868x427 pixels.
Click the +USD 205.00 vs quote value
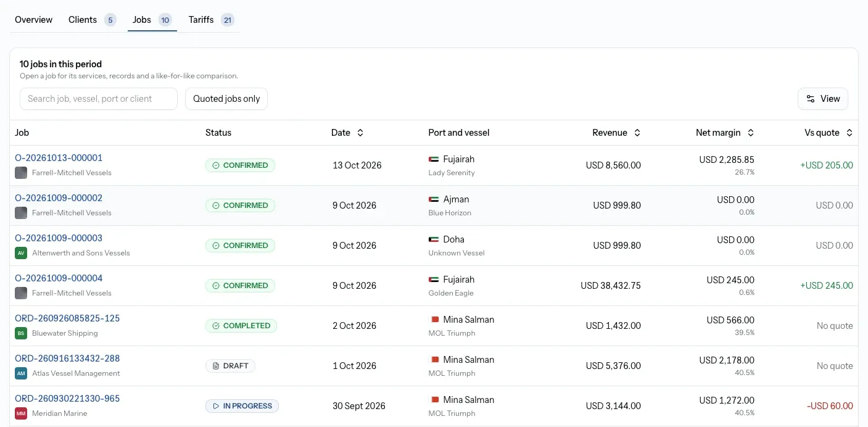tap(827, 165)
